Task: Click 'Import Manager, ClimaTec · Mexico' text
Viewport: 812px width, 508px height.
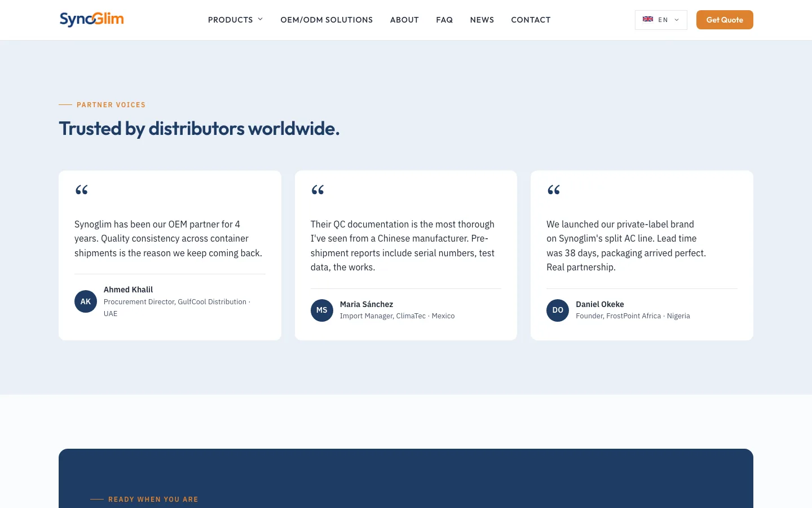Action: point(397,316)
